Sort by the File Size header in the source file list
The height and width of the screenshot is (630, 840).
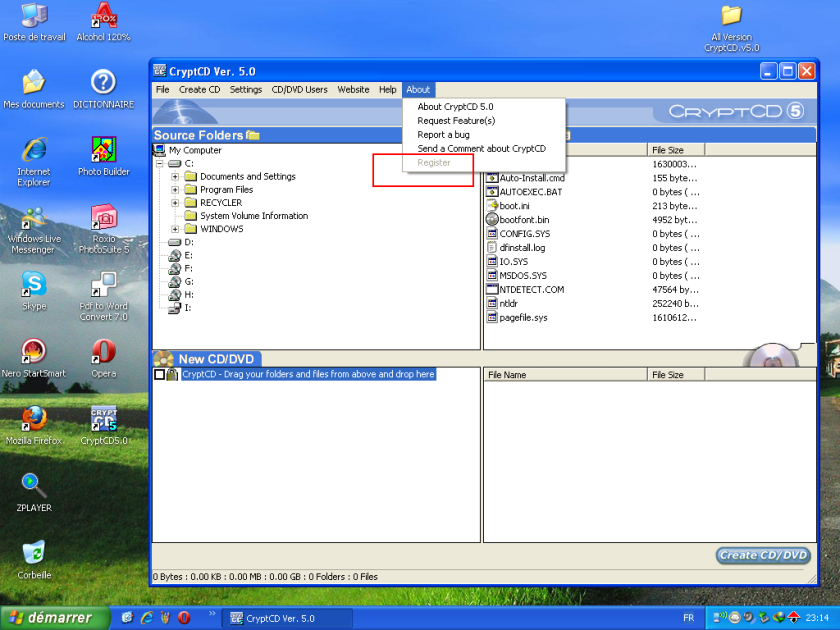(676, 150)
